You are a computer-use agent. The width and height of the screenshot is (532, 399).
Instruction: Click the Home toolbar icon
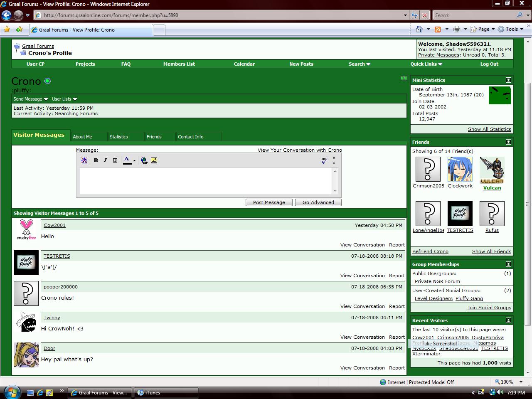click(x=419, y=29)
